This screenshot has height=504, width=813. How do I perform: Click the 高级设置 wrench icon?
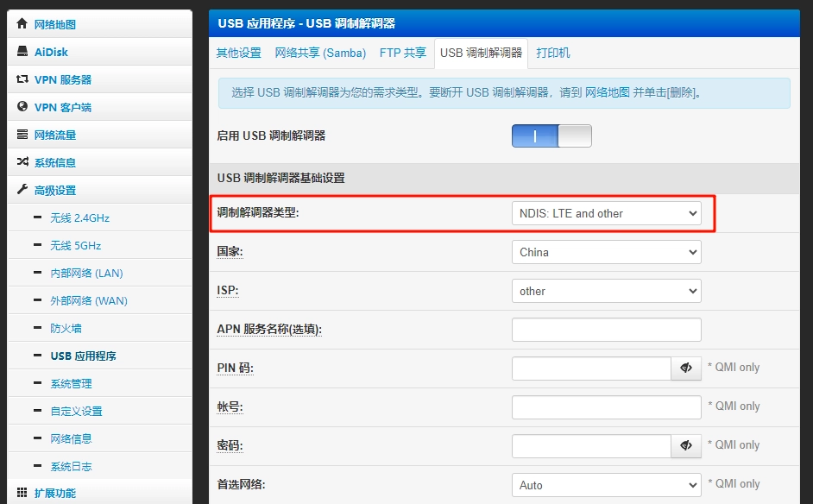pos(22,189)
